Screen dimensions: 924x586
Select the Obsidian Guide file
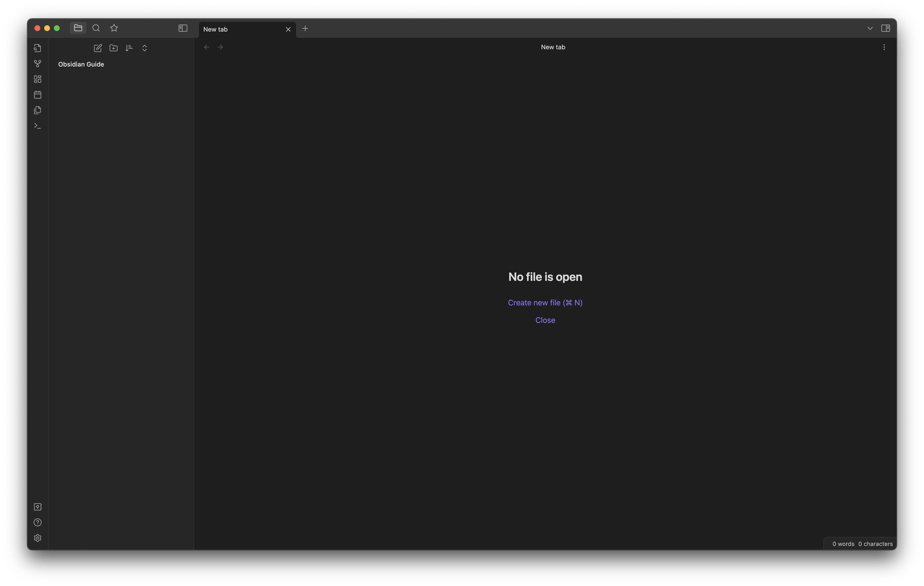tap(81, 64)
